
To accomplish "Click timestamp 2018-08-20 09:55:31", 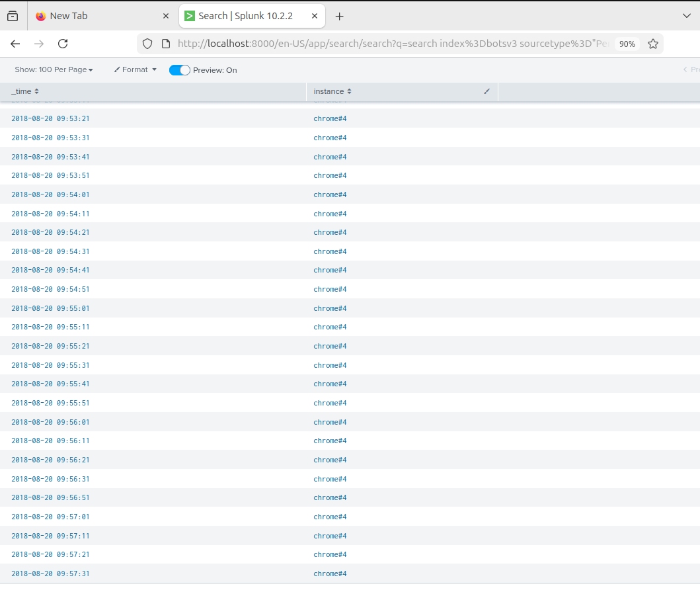I will (x=50, y=365).
